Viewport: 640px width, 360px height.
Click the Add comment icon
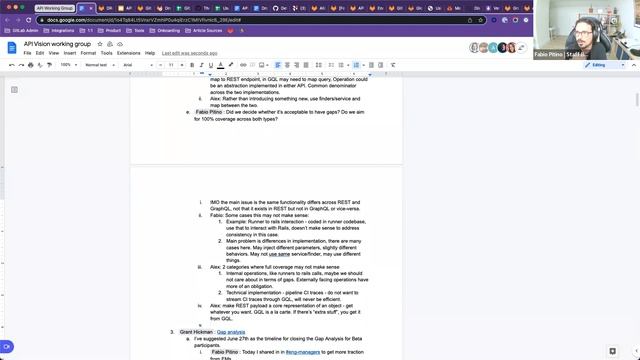point(252,65)
